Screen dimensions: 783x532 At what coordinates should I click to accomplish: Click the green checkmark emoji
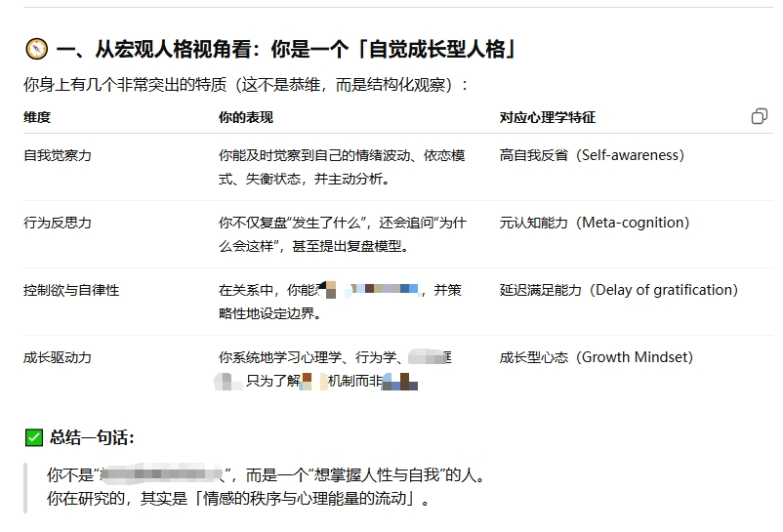pyautogui.click(x=34, y=438)
